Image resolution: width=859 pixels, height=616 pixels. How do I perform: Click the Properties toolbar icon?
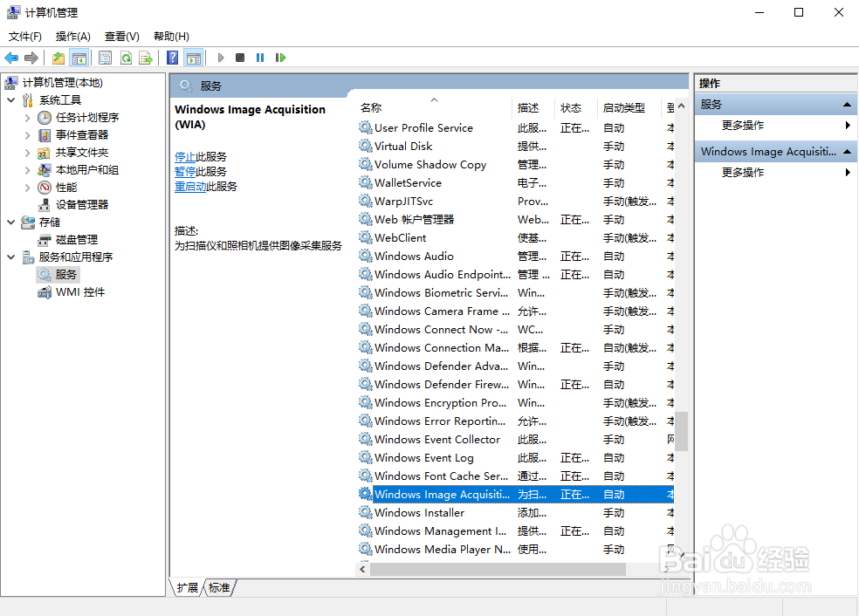point(105,58)
